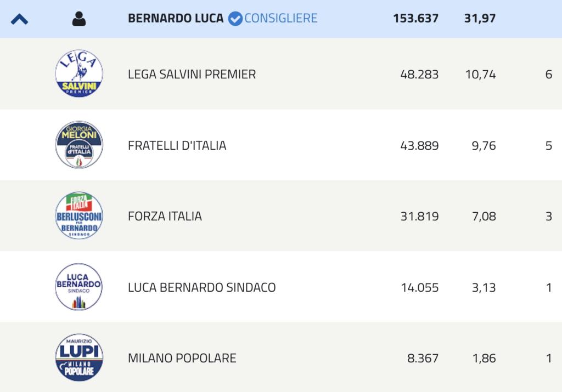The image size is (562, 392).
Task: Click the blue verified checkmark badge
Action: pyautogui.click(x=235, y=19)
